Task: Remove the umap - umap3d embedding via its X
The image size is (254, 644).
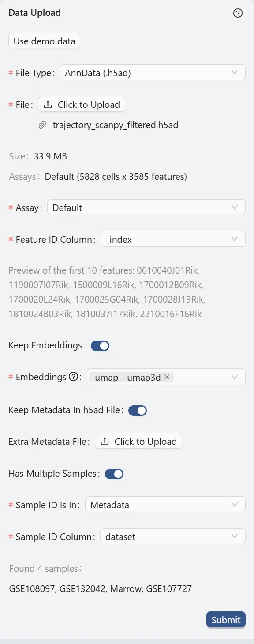Action: click(x=167, y=377)
